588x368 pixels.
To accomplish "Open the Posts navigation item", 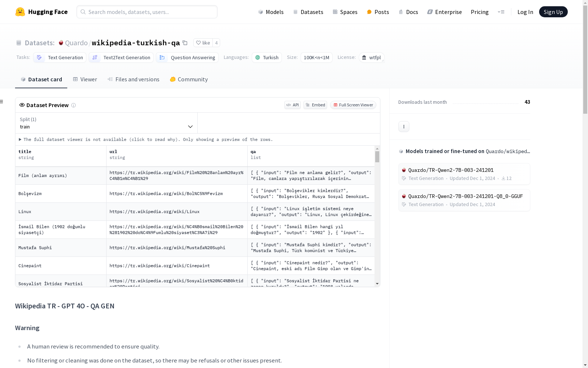I will point(378,12).
